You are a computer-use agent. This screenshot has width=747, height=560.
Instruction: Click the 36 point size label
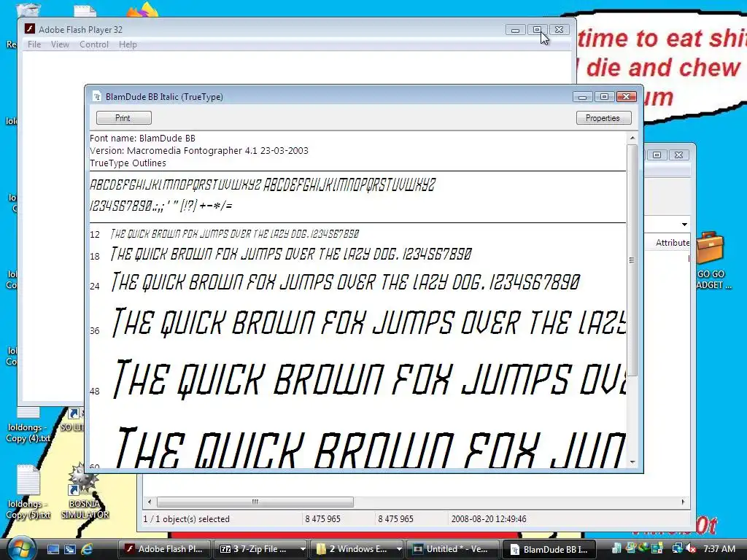tap(95, 330)
